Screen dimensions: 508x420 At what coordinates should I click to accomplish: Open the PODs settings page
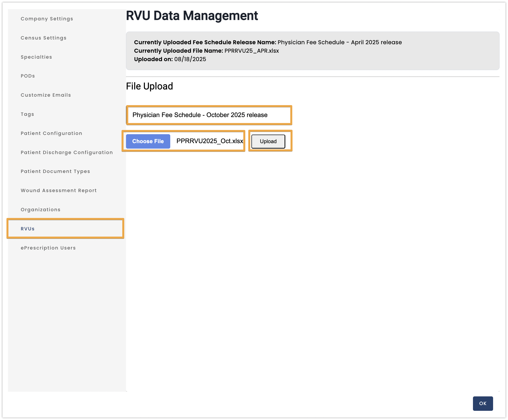[x=28, y=76]
